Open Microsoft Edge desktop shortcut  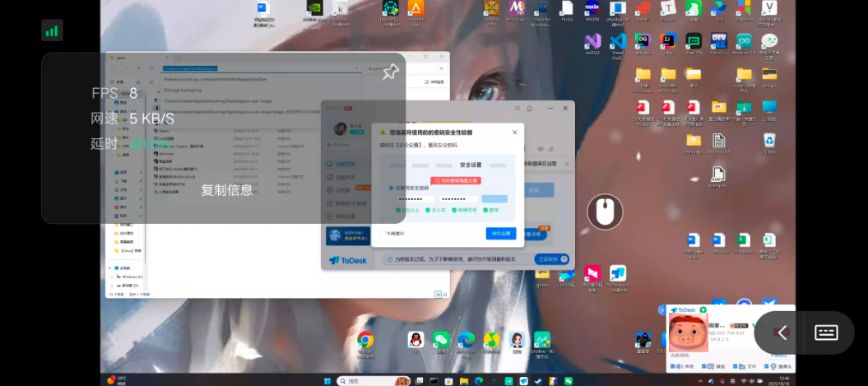pyautogui.click(x=466, y=343)
